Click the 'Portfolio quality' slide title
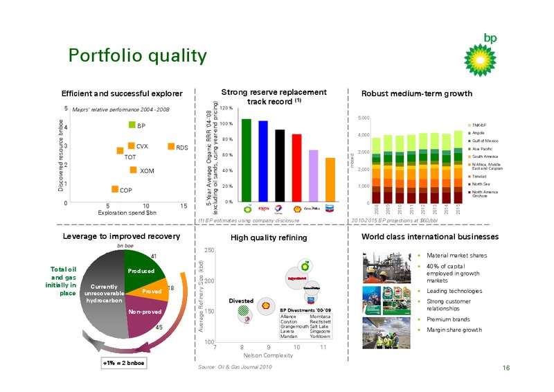Image resolution: width=554 pixels, height=392 pixels. [x=137, y=55]
